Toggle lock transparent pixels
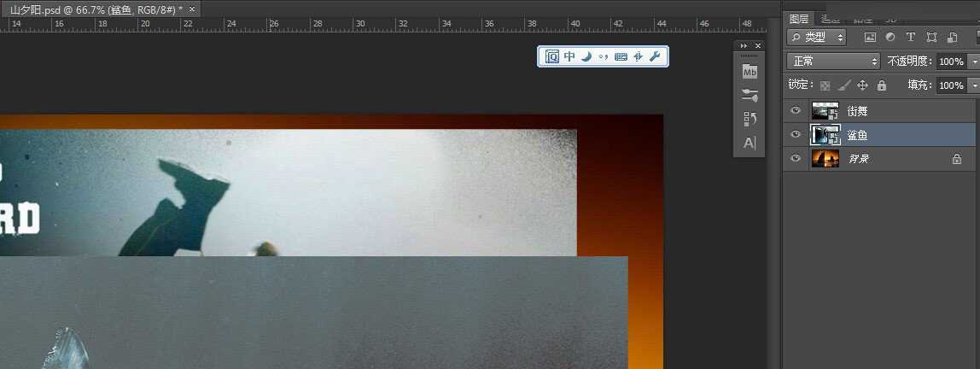 point(825,85)
